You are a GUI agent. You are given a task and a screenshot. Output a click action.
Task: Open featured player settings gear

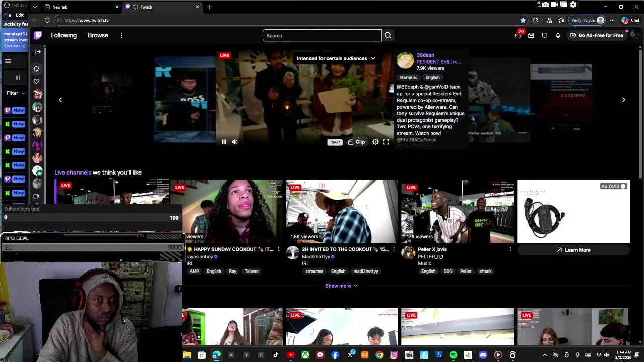click(375, 142)
